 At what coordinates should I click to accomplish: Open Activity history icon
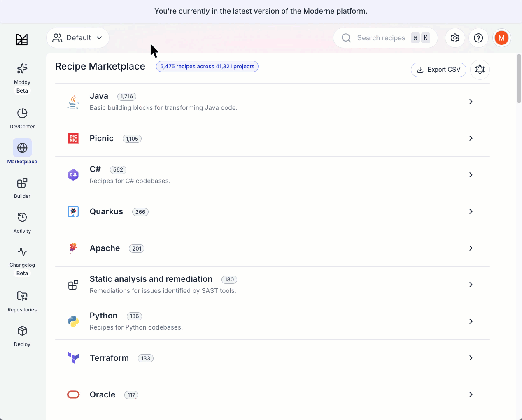pyautogui.click(x=22, y=217)
